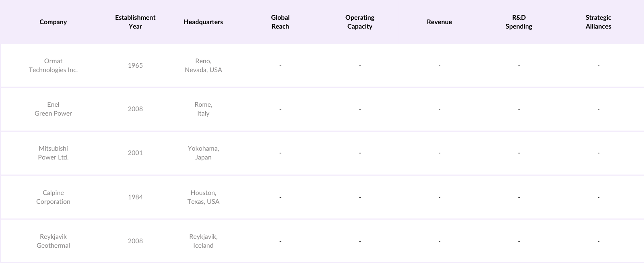Select Mitsubishi Power Ltd. company cell
This screenshot has height=263, width=644.
tap(53, 153)
